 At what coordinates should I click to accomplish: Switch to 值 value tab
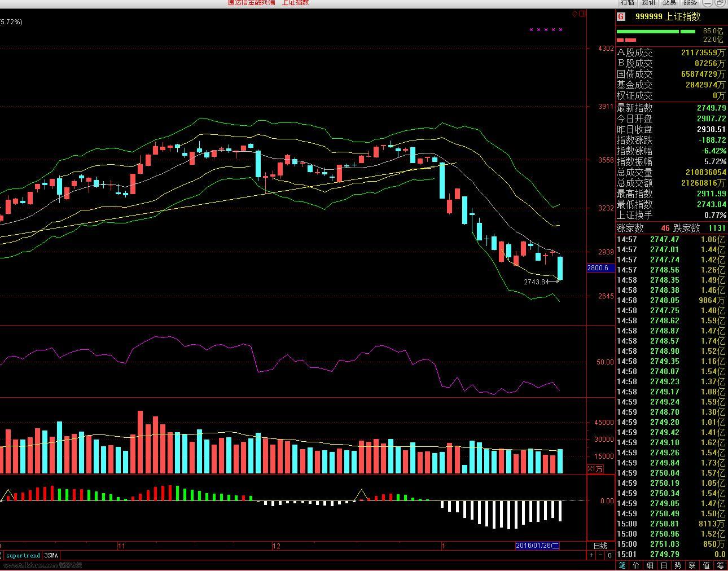(706, 565)
